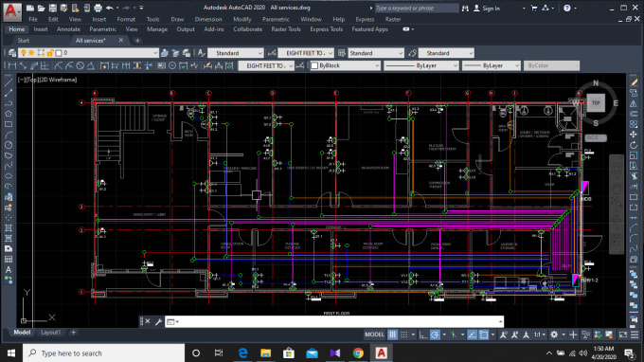The height and width of the screenshot is (362, 644).
Task: Toggle the drawing grid display
Action: click(393, 335)
